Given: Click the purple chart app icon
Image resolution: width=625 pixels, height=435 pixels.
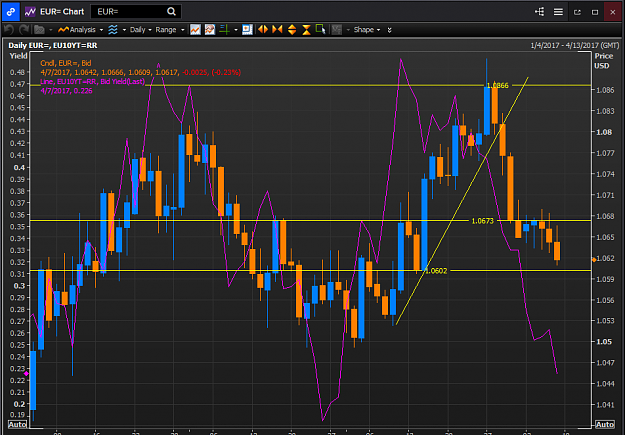Looking at the screenshot, I should 30,12.
